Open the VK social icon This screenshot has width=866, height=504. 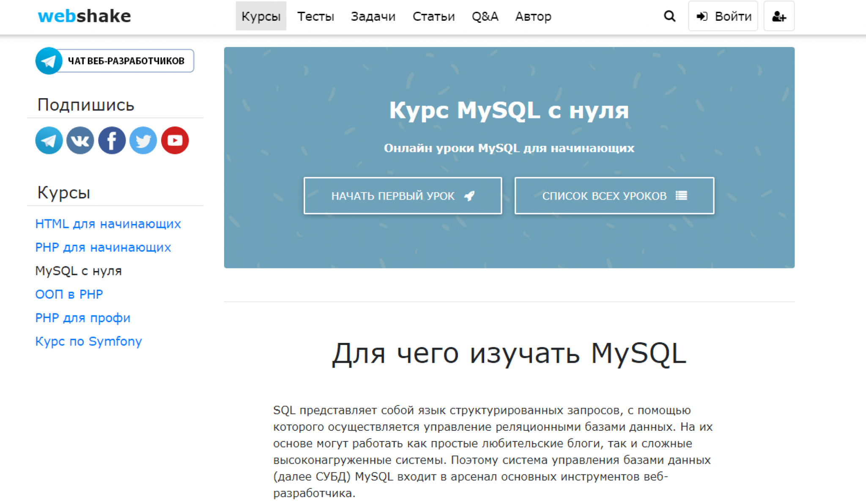coord(80,140)
